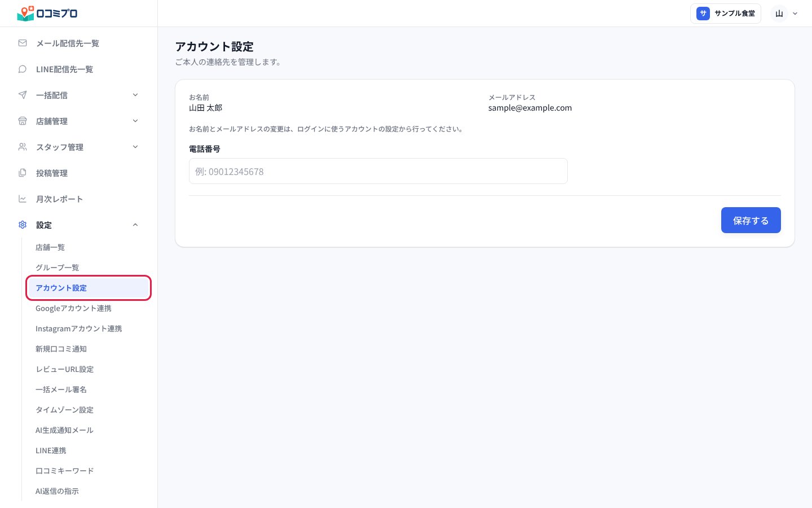Expand the 一括配信 chevron
The height and width of the screenshot is (508, 812).
coord(135,95)
